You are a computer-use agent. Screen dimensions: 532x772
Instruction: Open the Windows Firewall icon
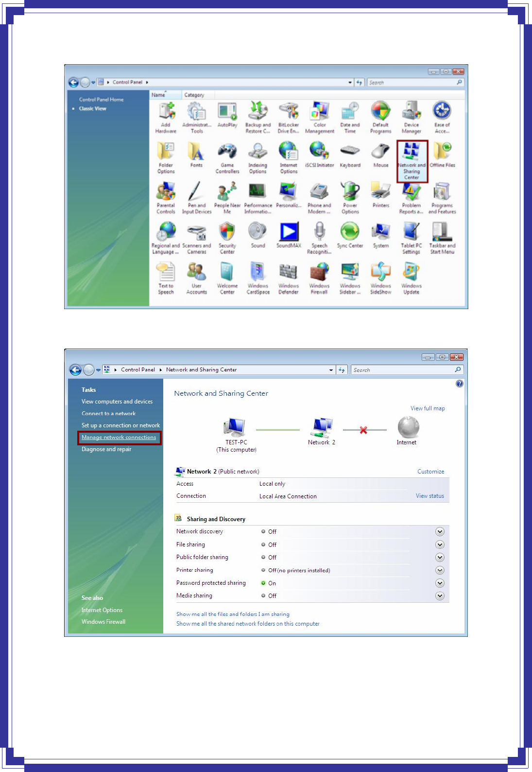point(319,279)
